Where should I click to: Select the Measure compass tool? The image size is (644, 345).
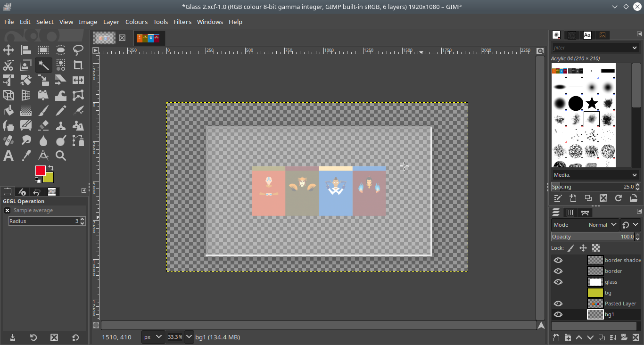click(43, 156)
